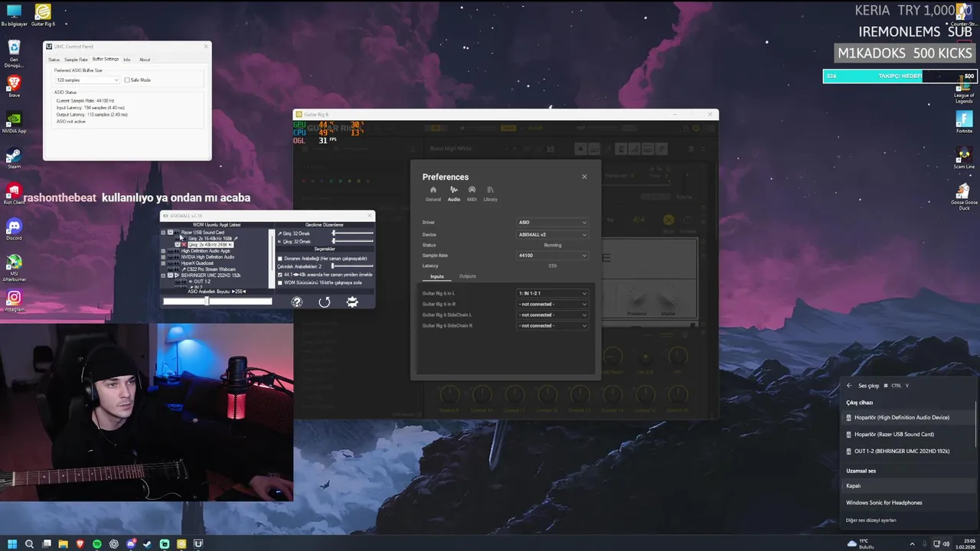Adjust the Çıkış 32 Örnek latency slider
The width and height of the screenshot is (980, 551).
click(352, 241)
